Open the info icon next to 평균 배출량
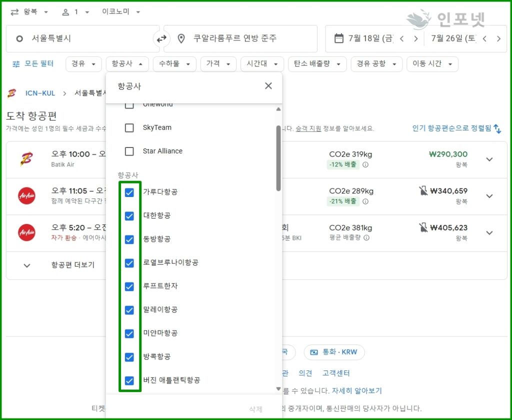This screenshot has height=420, width=512. [366, 237]
